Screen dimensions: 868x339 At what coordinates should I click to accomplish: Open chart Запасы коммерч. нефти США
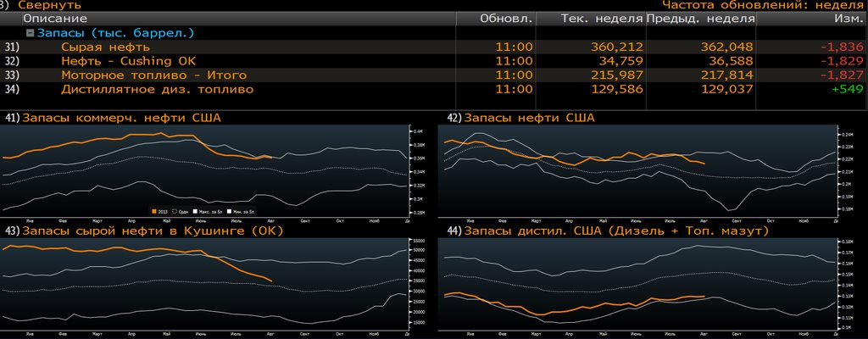tap(121, 118)
